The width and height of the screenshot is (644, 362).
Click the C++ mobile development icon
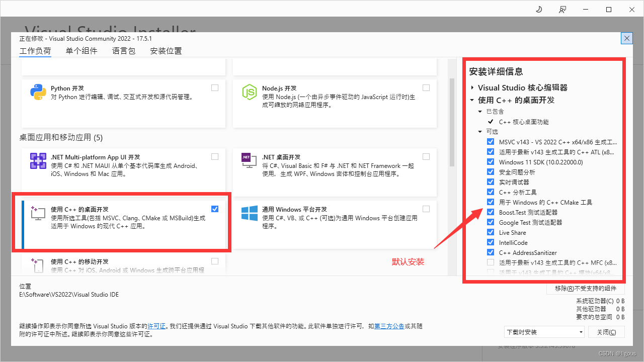pyautogui.click(x=38, y=265)
